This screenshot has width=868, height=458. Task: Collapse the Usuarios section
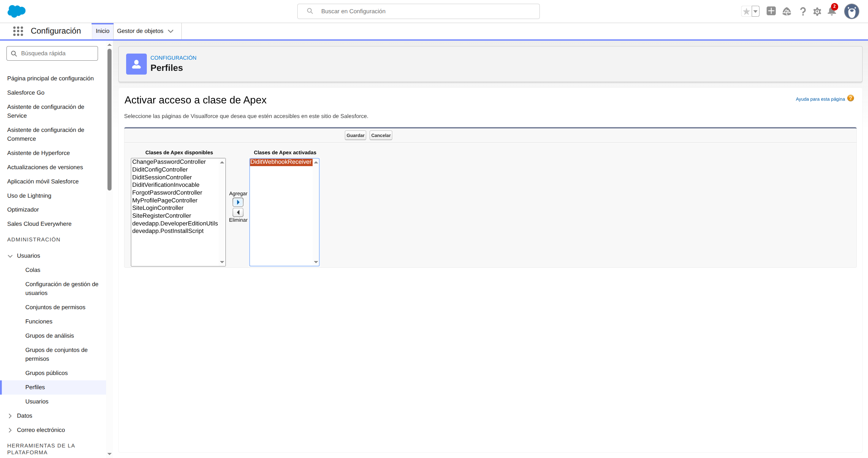click(x=10, y=256)
